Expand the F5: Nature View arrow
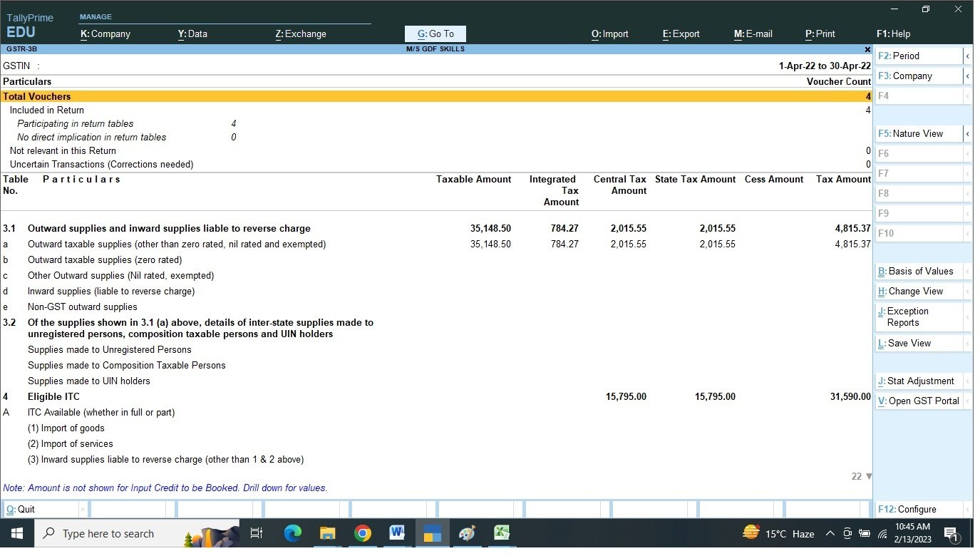The image size is (980, 556). tap(967, 133)
